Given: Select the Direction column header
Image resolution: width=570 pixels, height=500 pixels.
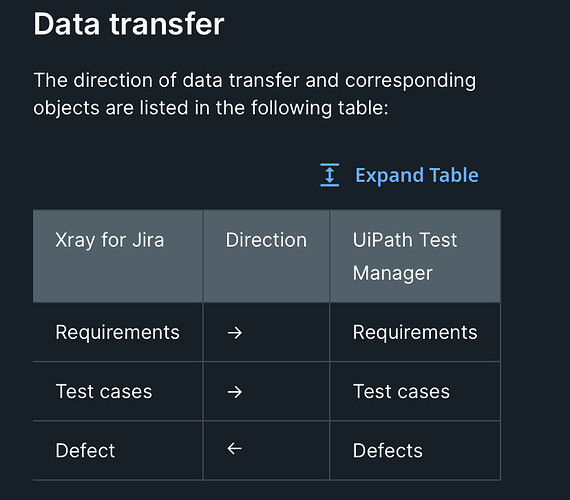Looking at the screenshot, I should coord(266,256).
